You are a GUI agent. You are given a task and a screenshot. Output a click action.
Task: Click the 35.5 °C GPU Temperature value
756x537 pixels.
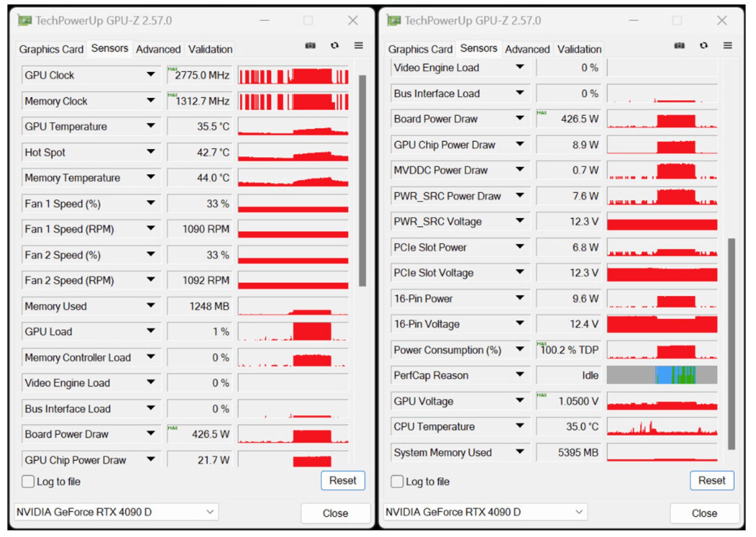point(200,126)
